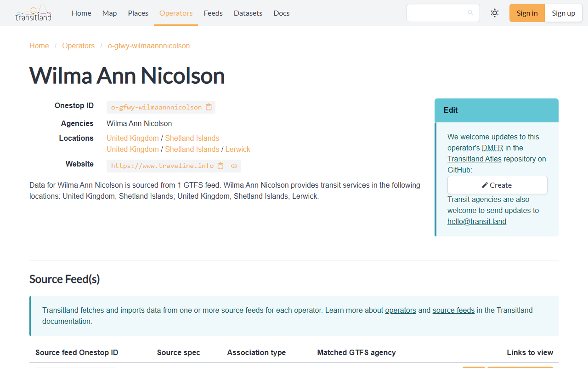This screenshot has width=588, height=368.
Task: Click the o-gfwy-wilmaannnicolson Onestop ID code
Action: point(156,107)
